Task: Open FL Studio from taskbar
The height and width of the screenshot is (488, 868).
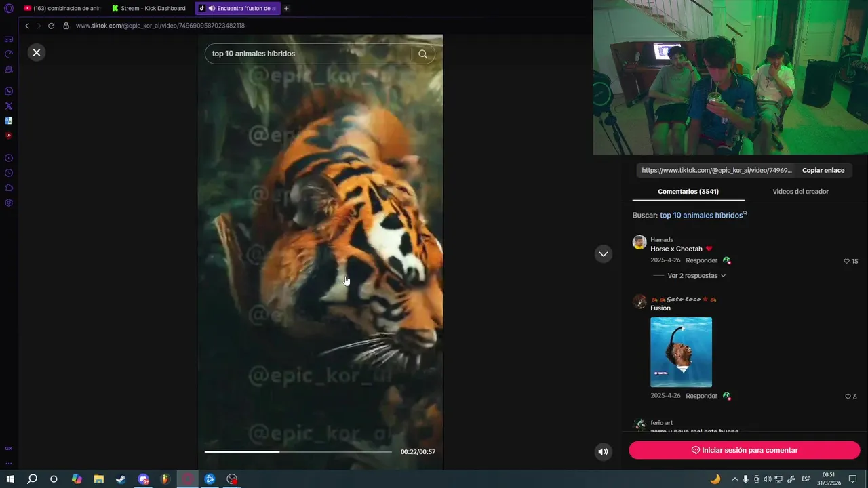Action: [165, 479]
